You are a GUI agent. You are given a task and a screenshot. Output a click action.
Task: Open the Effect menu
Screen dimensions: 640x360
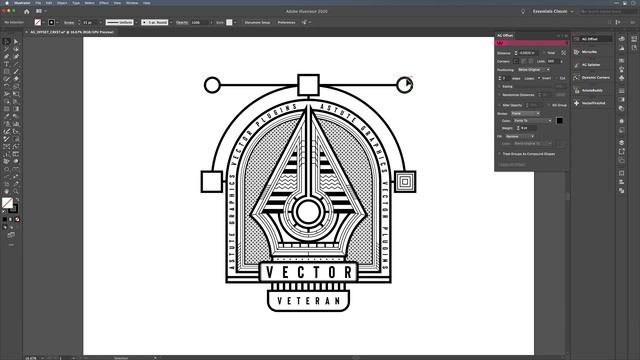coord(104,3)
